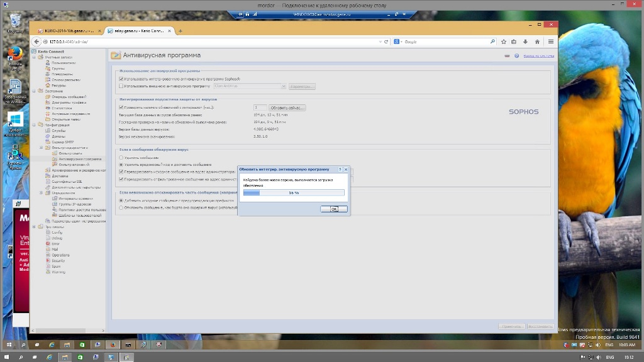
Task: Click the help icon in update dialog title
Action: (x=340, y=169)
